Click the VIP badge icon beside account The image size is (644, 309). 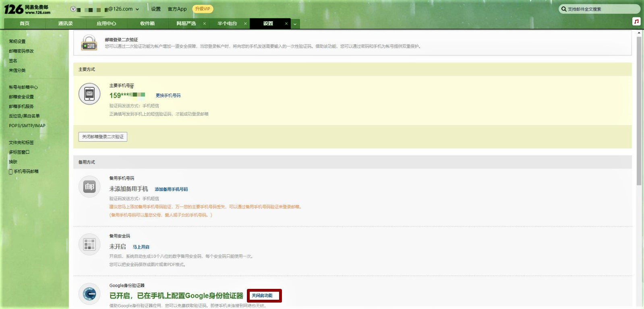pyautogui.click(x=73, y=9)
